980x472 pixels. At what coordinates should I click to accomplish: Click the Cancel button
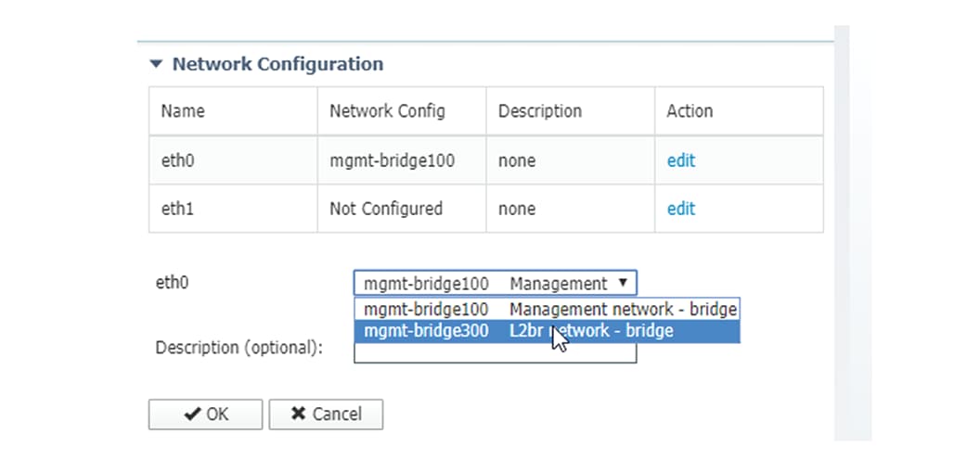326,415
